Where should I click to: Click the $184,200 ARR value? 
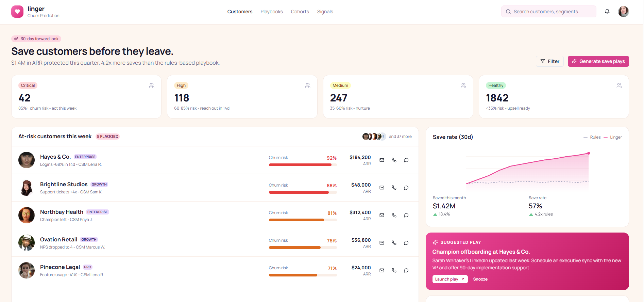tap(360, 157)
